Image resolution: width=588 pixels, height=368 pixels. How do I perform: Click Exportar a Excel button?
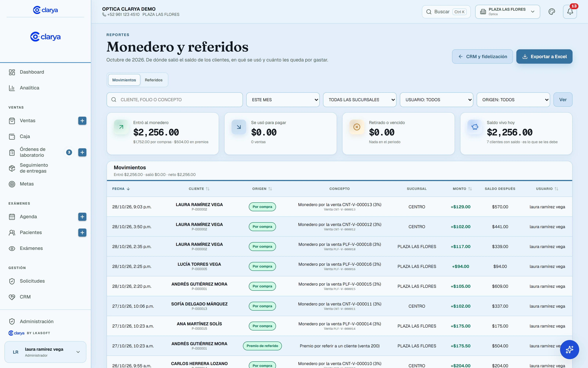point(544,56)
